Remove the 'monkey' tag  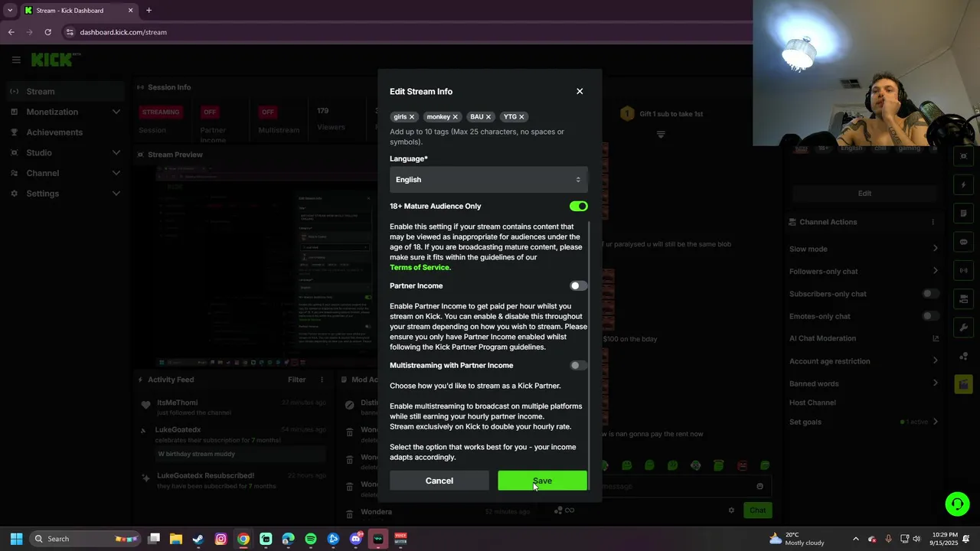click(455, 117)
